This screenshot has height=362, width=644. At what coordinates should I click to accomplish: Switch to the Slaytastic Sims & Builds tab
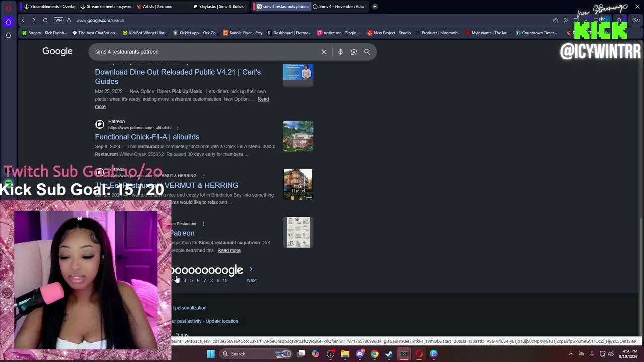coord(218,7)
